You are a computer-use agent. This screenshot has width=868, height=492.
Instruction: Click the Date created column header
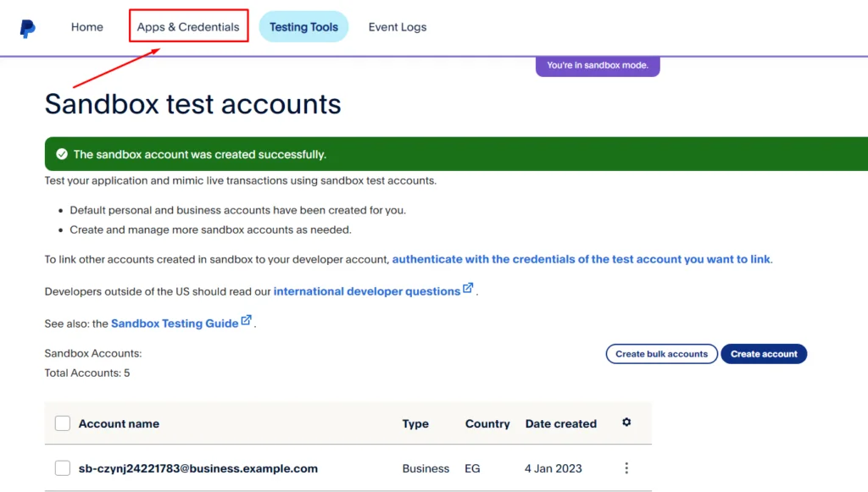561,424
